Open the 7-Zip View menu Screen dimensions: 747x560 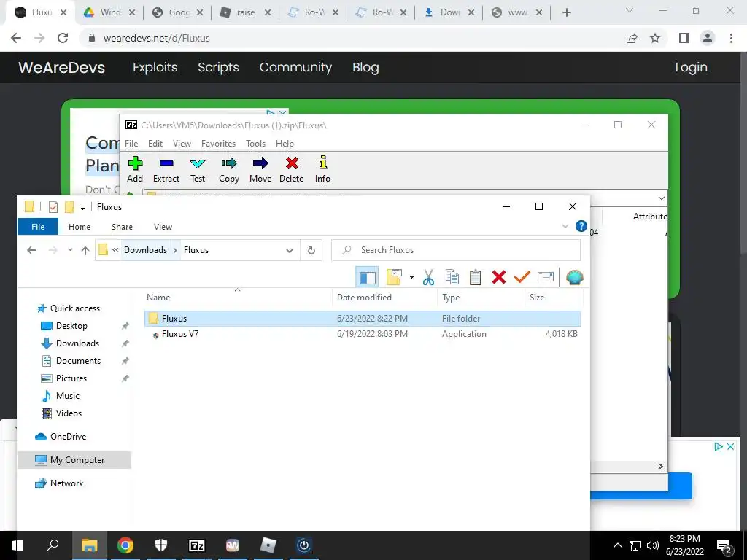[x=182, y=144]
